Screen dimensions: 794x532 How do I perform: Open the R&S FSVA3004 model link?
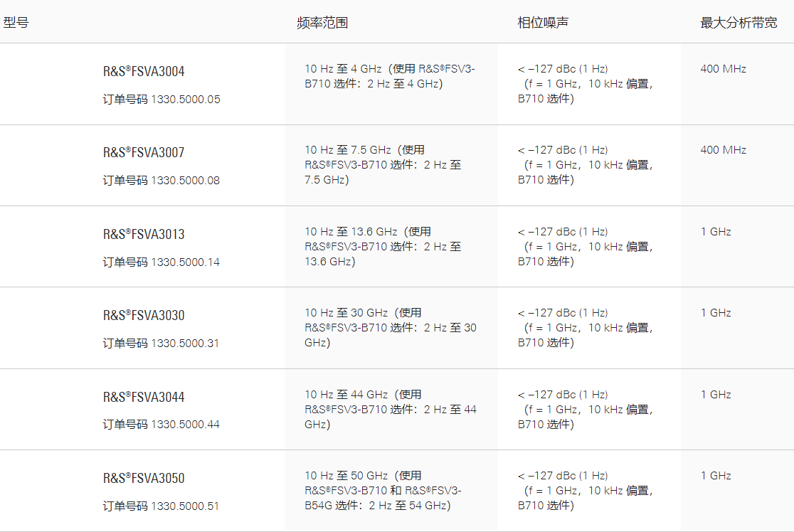click(x=144, y=72)
